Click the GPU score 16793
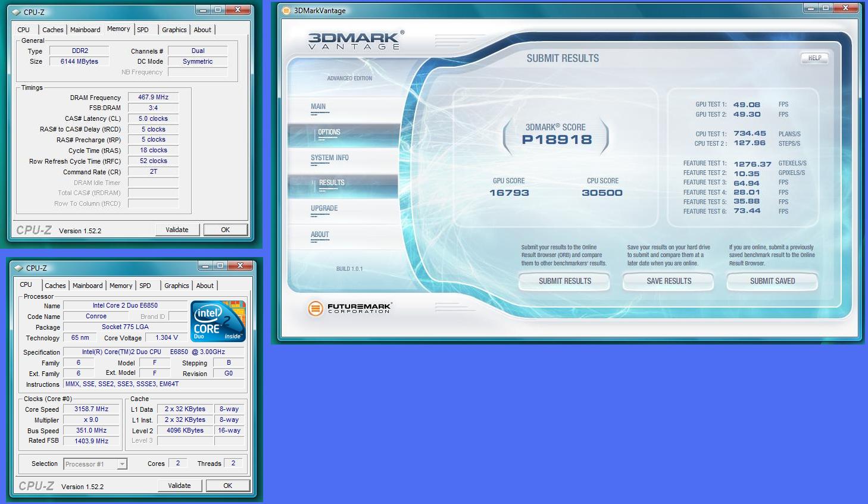This screenshot has height=504, width=868. click(509, 193)
